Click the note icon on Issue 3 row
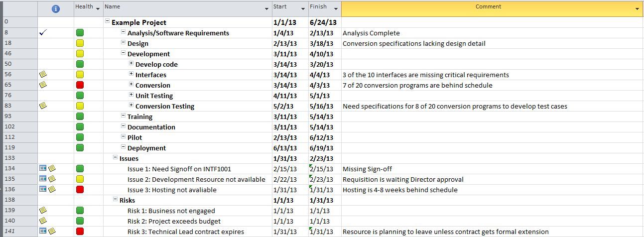Screen dimensions: 644x237 [x=52, y=190]
